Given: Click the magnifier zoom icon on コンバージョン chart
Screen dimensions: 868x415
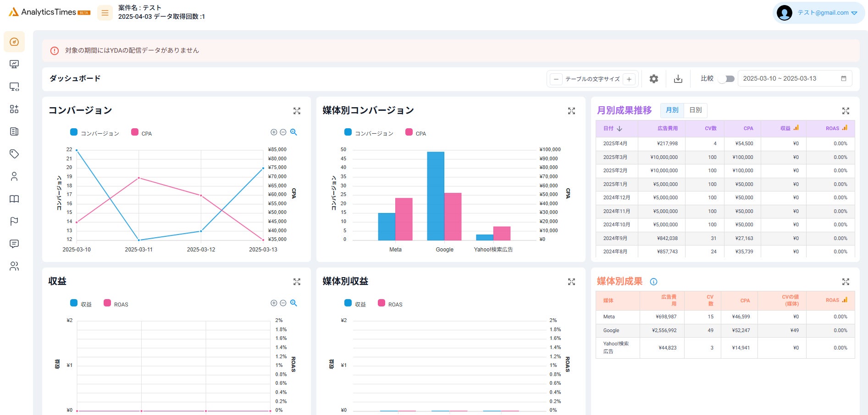Looking at the screenshot, I should point(294,132).
